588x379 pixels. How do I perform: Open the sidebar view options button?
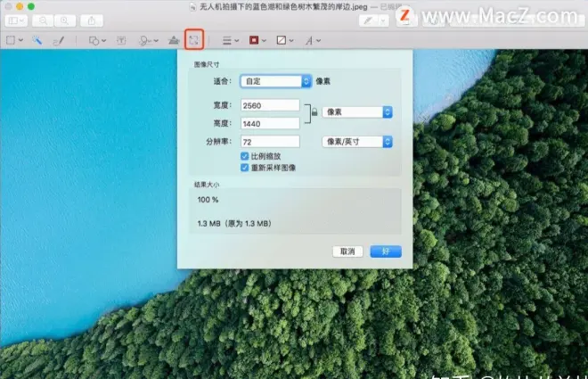[16, 21]
